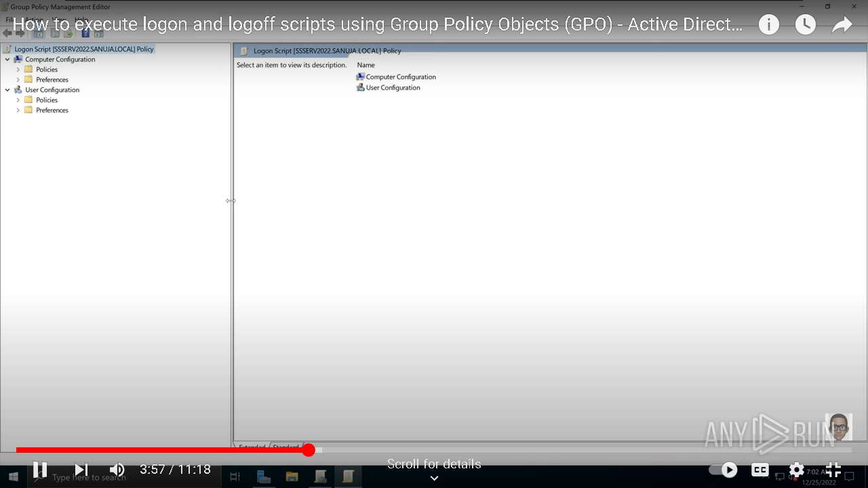Exit full screen mode
Screen dimensions: 868x488
[833, 469]
